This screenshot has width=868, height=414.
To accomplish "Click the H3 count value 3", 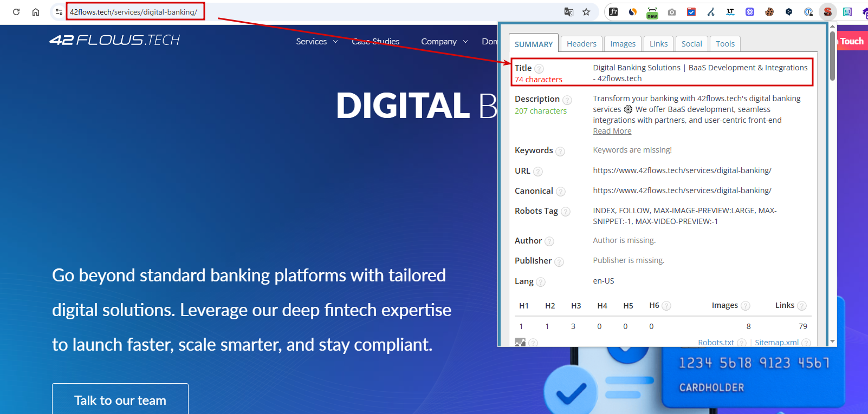I will (573, 326).
